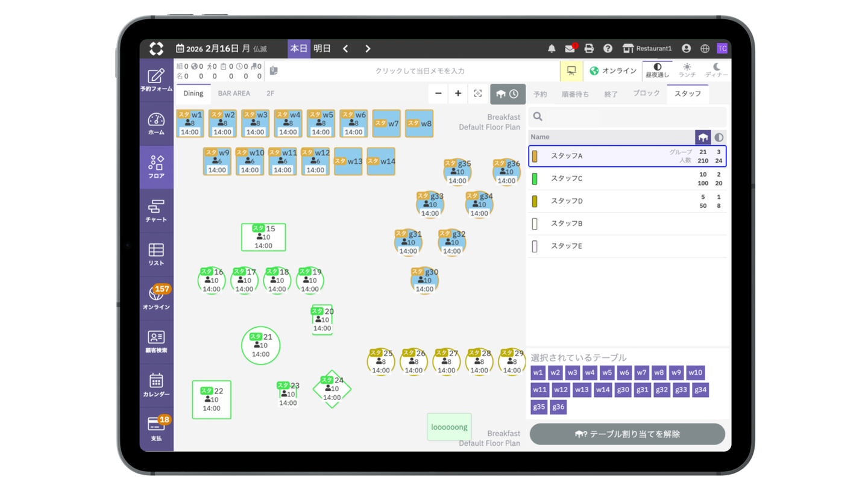
Task: Select table 21 on floor plan
Action: 261,346
